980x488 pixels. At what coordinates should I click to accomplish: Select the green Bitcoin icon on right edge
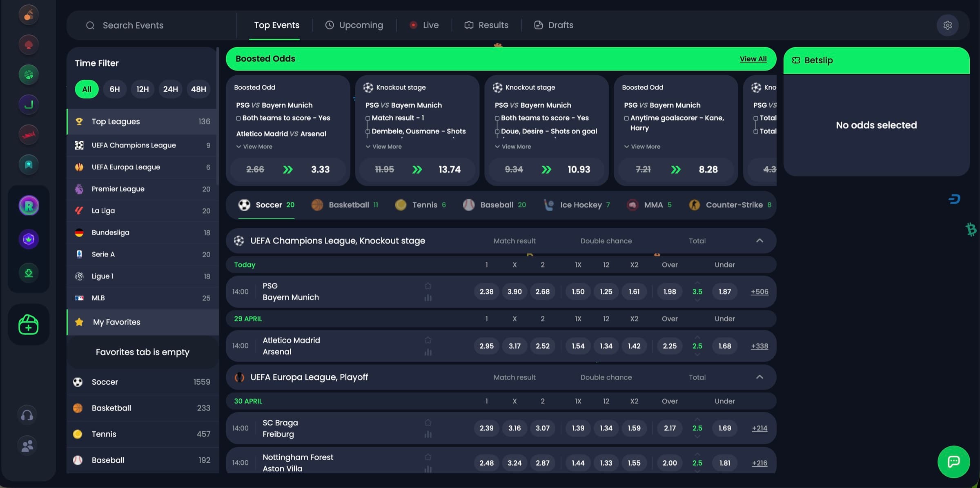click(x=971, y=229)
